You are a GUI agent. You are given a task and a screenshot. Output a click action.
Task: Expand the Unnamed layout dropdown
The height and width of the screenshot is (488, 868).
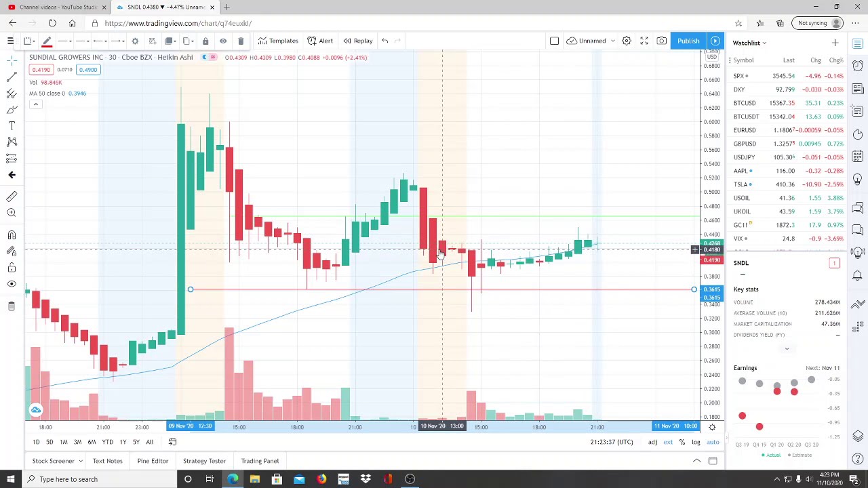tap(612, 41)
